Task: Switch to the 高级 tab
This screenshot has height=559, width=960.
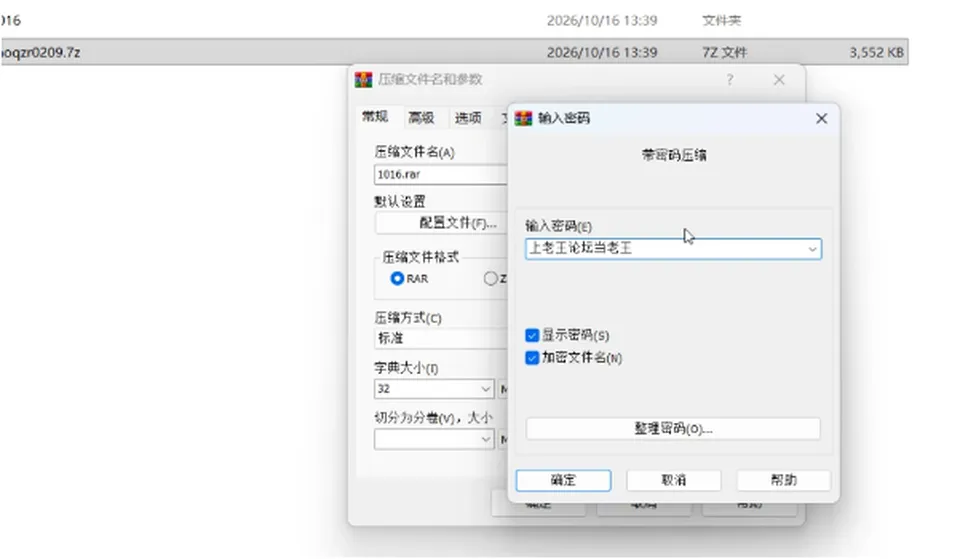Action: (x=421, y=118)
